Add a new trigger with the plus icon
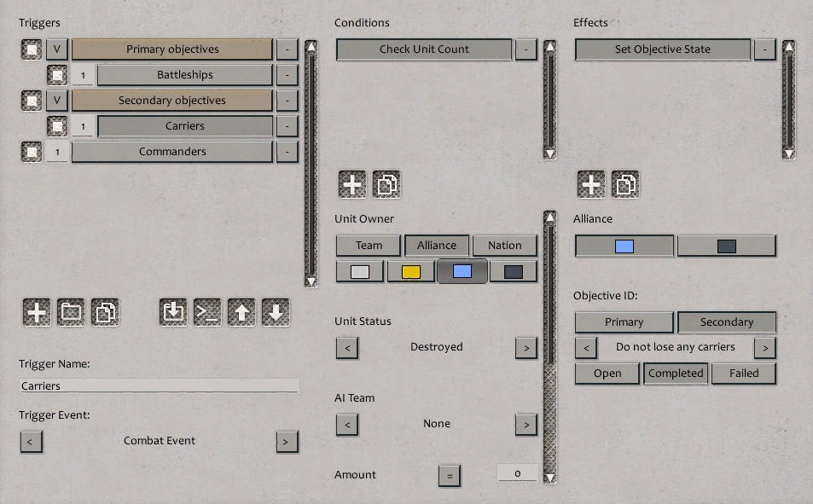813x504 pixels. (x=35, y=312)
